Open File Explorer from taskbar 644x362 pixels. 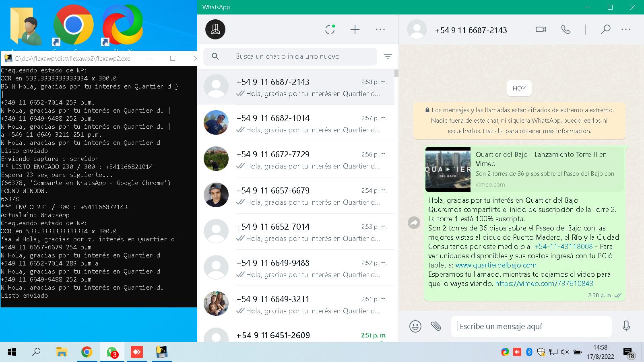coord(62,352)
